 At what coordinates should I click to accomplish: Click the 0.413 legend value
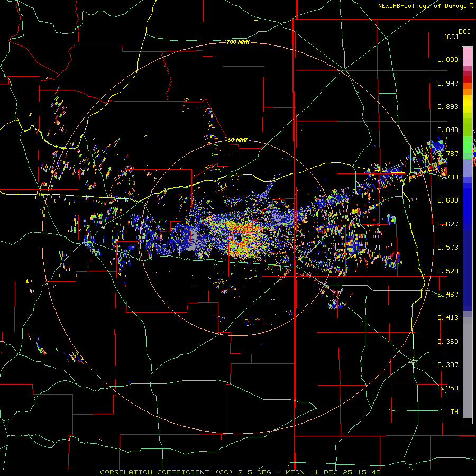448,318
